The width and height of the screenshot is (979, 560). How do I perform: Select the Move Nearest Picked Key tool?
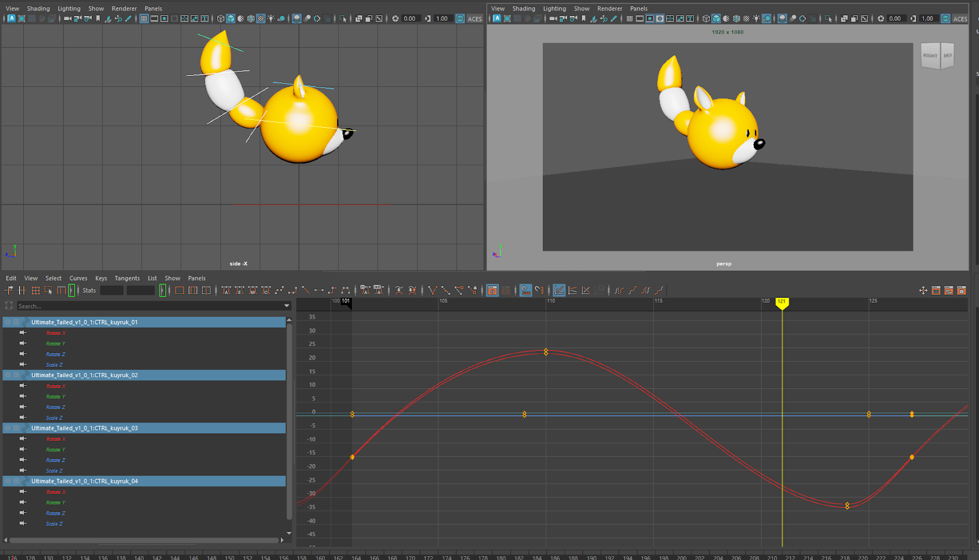point(9,290)
